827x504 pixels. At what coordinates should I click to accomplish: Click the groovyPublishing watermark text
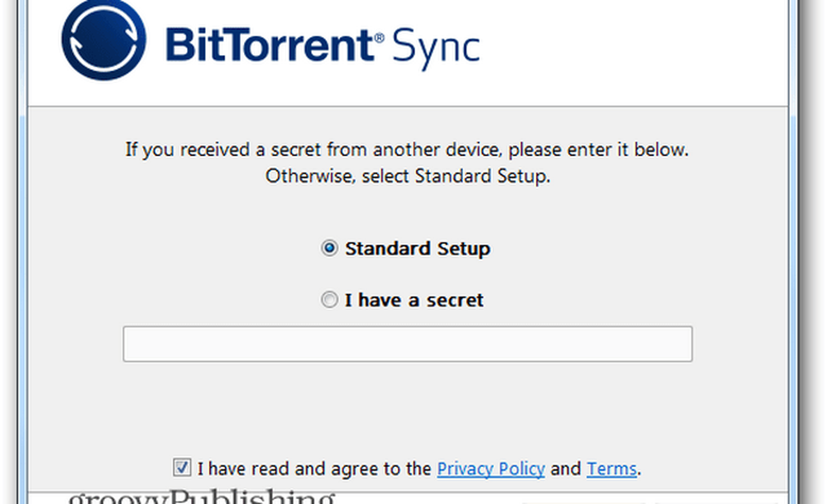[201, 497]
